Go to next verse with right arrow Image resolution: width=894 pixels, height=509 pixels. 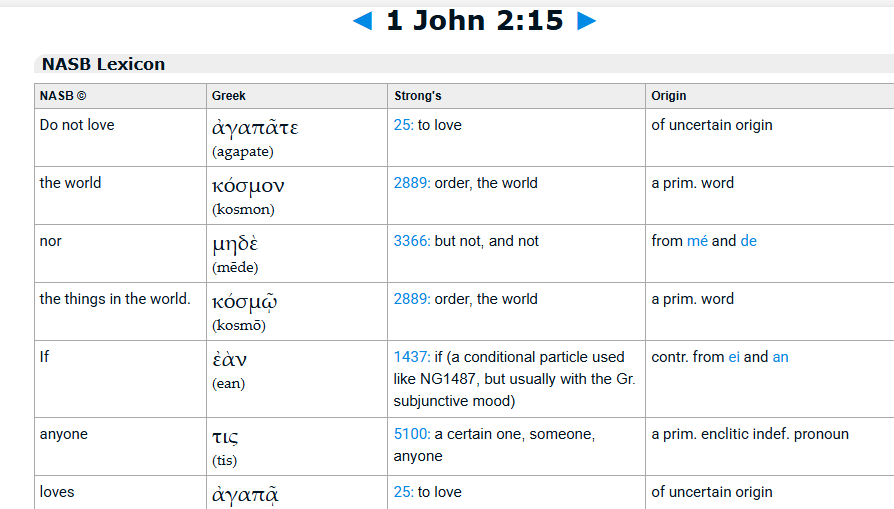pos(586,21)
